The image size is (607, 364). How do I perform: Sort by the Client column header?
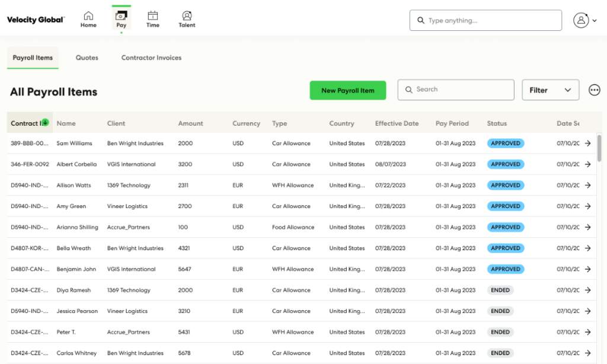[x=116, y=123]
